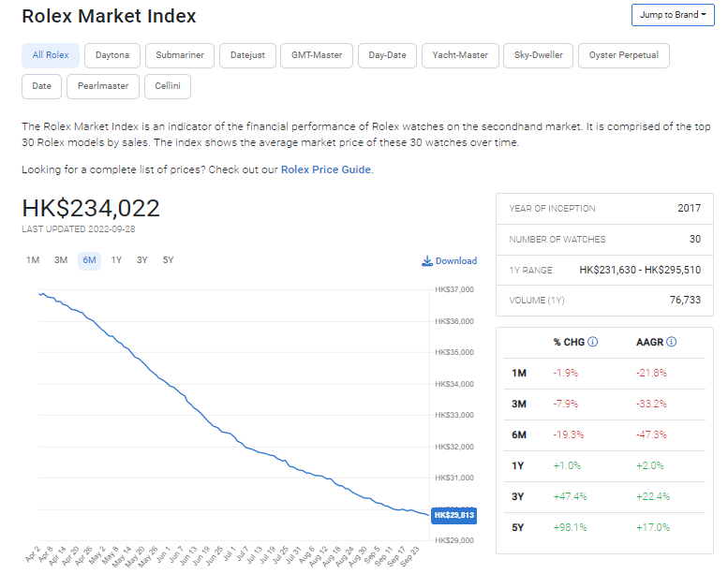Screen dimensions: 728x574
Task: Open the Rolex Price Guide link
Action: 326,169
